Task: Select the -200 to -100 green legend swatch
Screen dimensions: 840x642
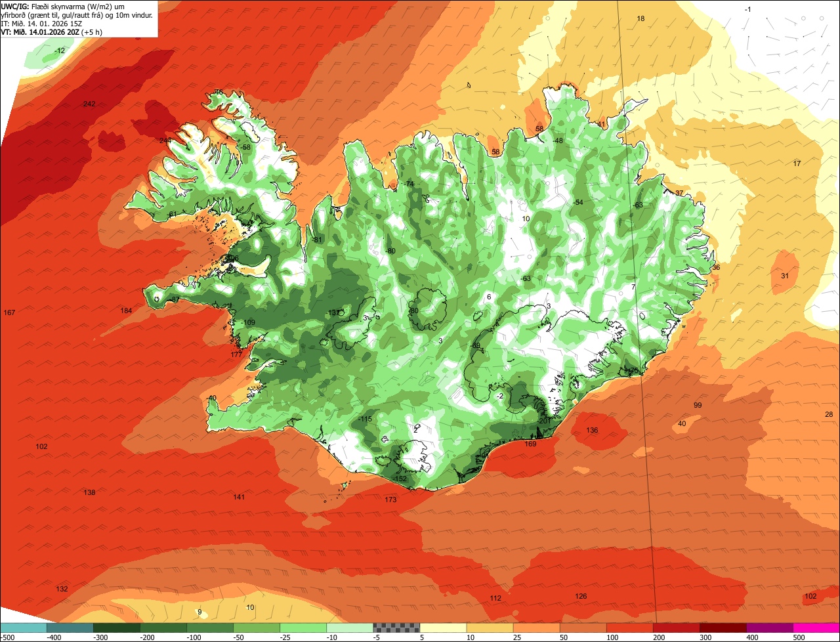Action: coord(163,628)
